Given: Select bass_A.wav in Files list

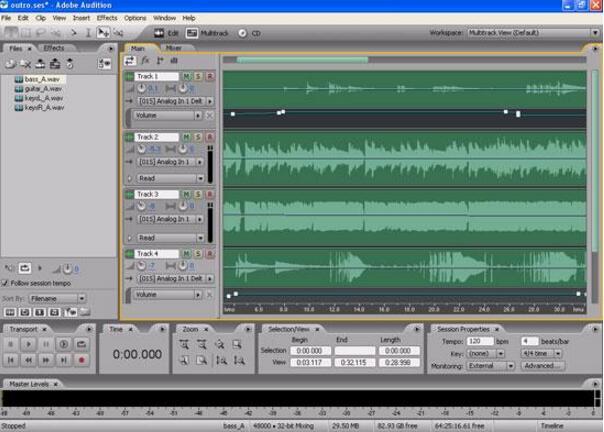Looking at the screenshot, I should pos(42,79).
